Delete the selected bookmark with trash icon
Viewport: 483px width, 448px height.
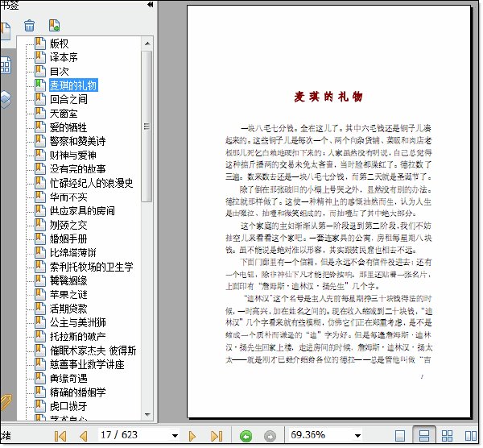29,26
